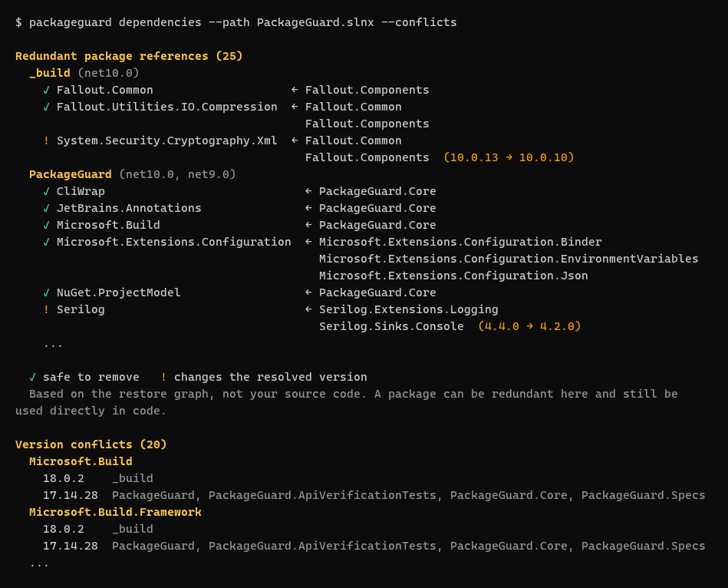Click 'Based on the restore graph' note

(x=122, y=394)
